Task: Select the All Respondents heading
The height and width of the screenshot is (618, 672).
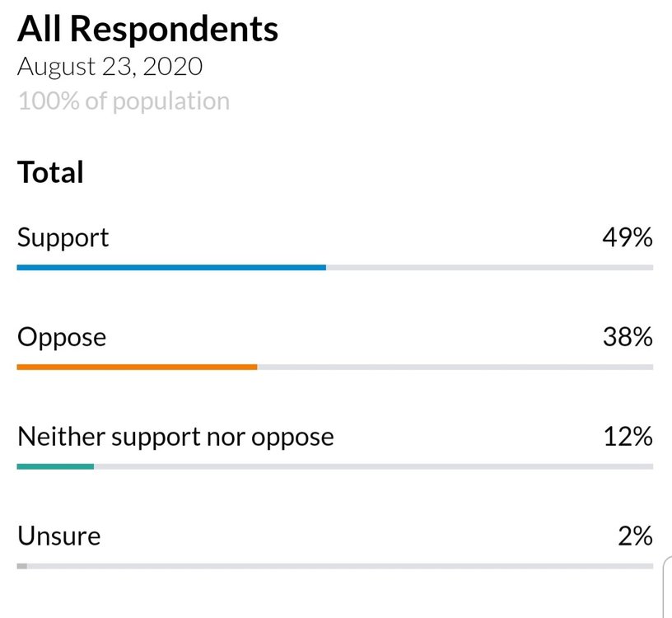Action: tap(148, 29)
